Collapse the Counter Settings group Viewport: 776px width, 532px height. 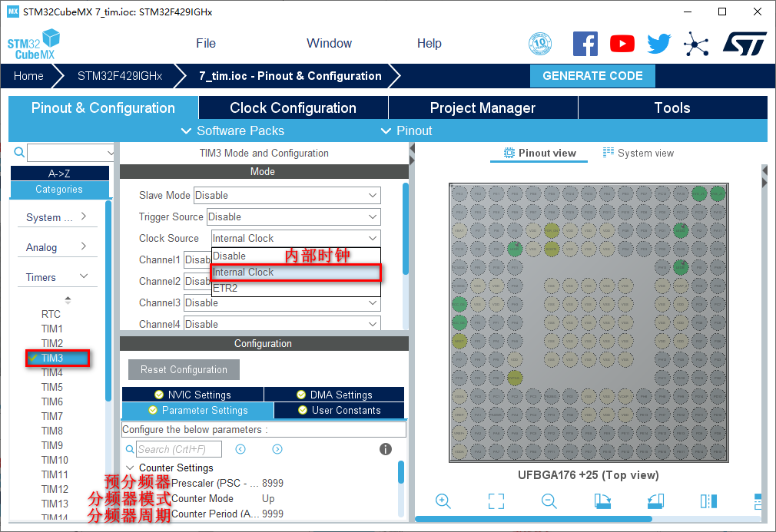pos(130,468)
